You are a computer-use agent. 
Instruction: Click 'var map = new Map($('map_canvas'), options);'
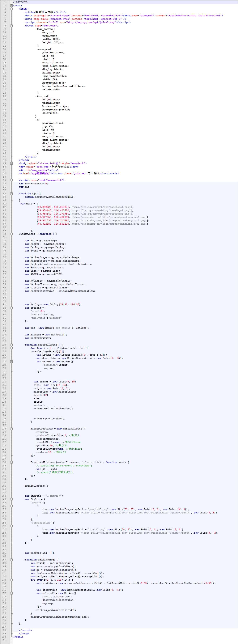point(57,328)
